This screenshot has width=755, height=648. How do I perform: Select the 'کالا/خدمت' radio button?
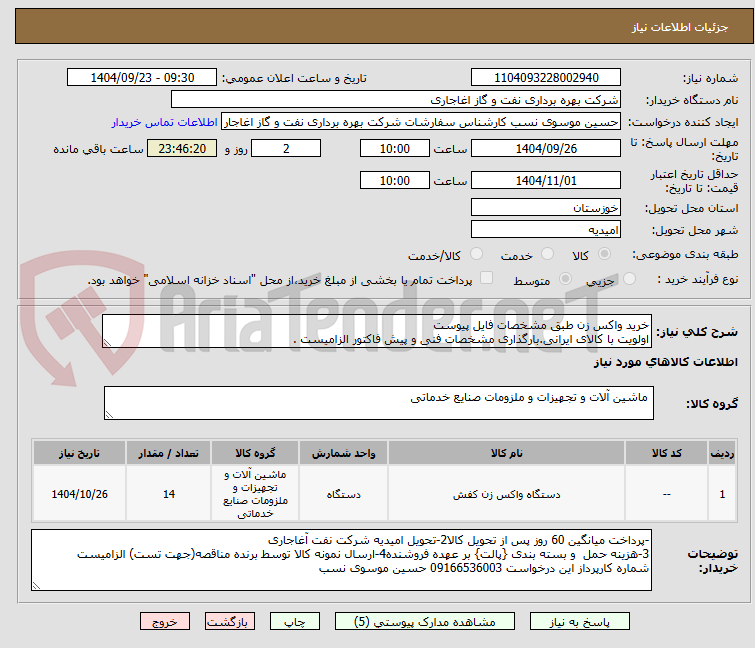tap(476, 254)
